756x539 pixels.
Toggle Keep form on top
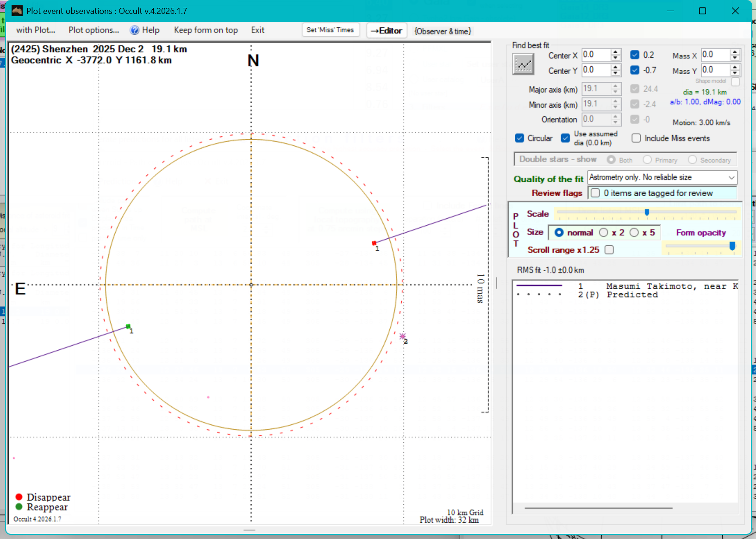point(206,30)
